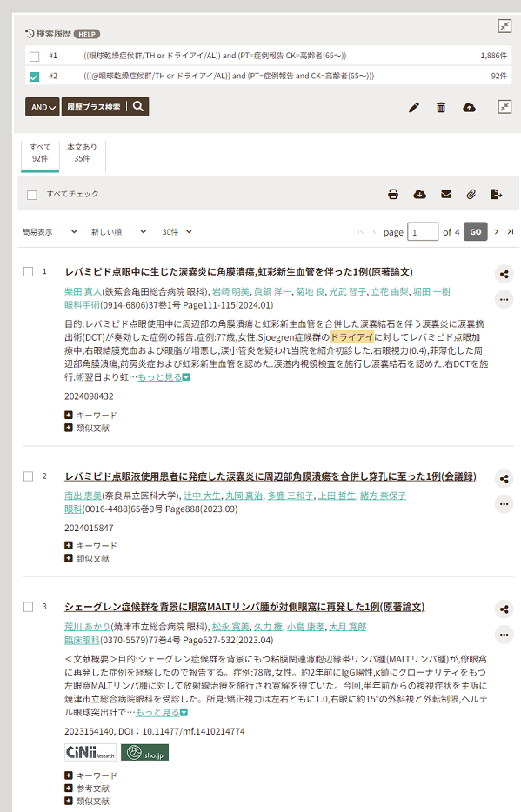521x812 pixels.
Task: Click author link 柴田 真人
Action: 83,292
